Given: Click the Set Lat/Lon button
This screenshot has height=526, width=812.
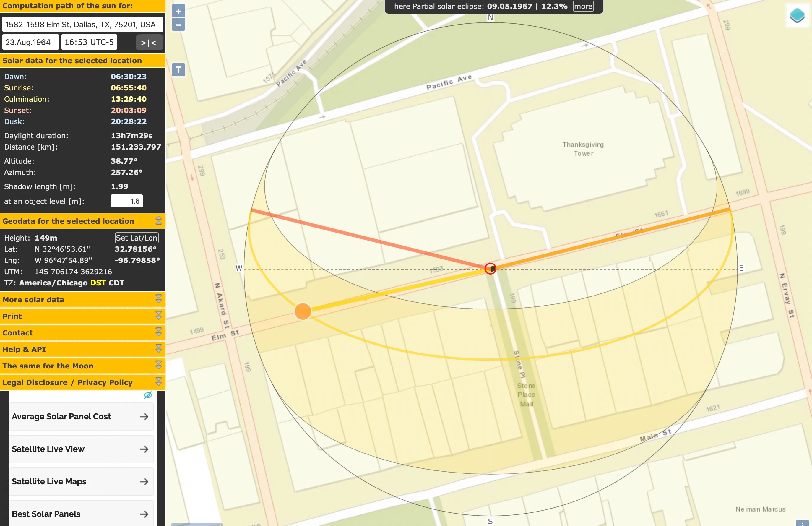Looking at the screenshot, I should [x=137, y=238].
